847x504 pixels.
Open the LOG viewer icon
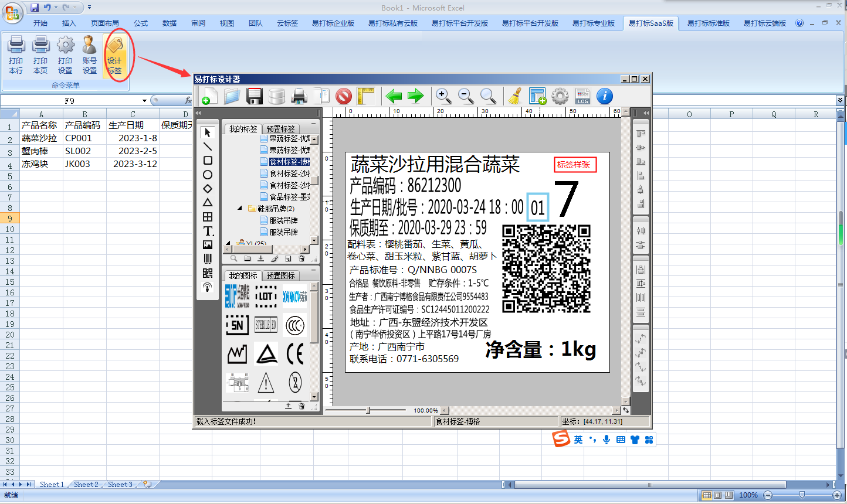point(582,96)
